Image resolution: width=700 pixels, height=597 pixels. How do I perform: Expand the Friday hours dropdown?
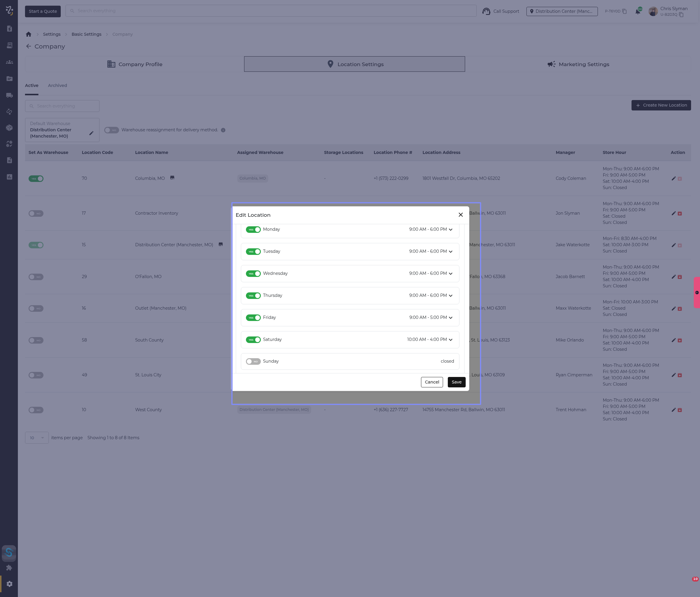pos(450,318)
